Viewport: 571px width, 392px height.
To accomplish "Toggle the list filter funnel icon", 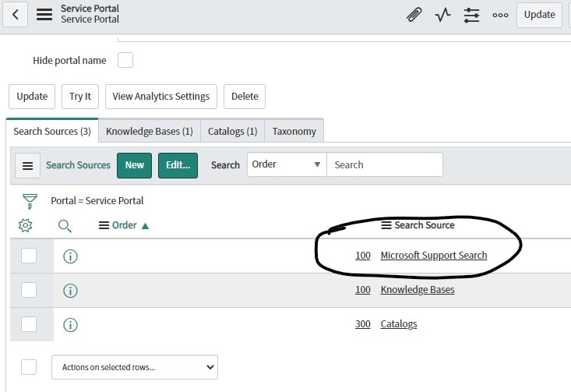I will (30, 201).
